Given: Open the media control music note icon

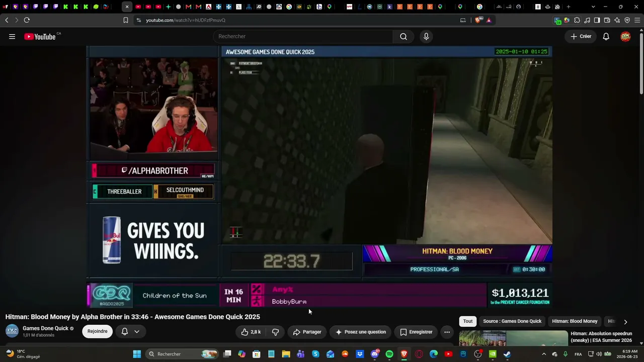Looking at the screenshot, I should 587,20.
